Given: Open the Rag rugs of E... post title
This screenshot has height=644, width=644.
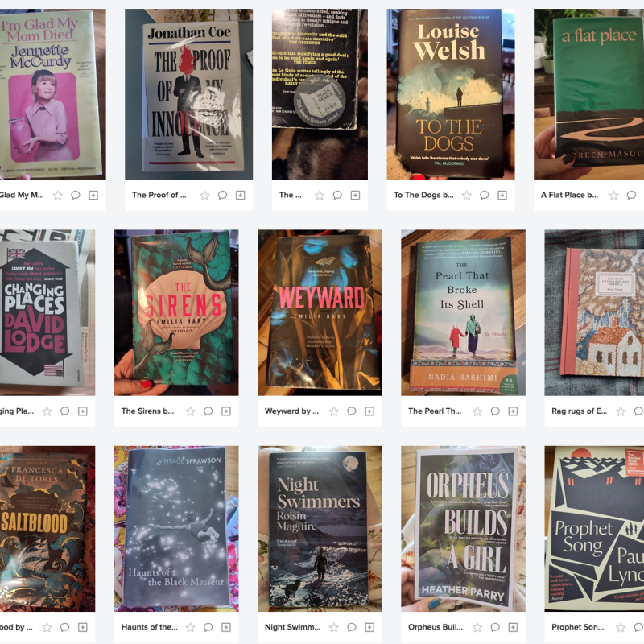Looking at the screenshot, I should coord(579,411).
